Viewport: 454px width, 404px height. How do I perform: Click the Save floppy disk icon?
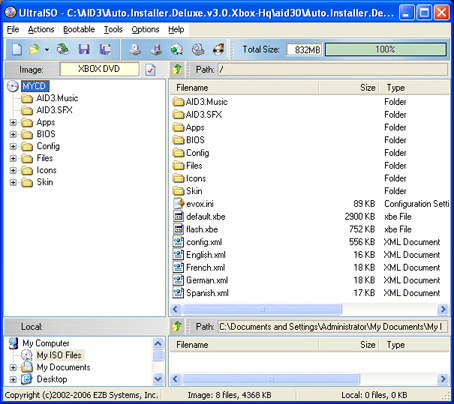[84, 49]
